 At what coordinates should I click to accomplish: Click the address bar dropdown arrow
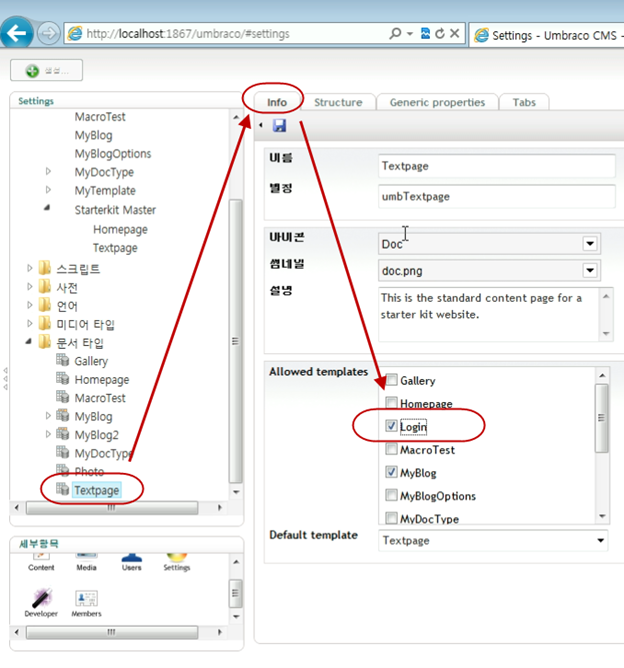pos(410,34)
